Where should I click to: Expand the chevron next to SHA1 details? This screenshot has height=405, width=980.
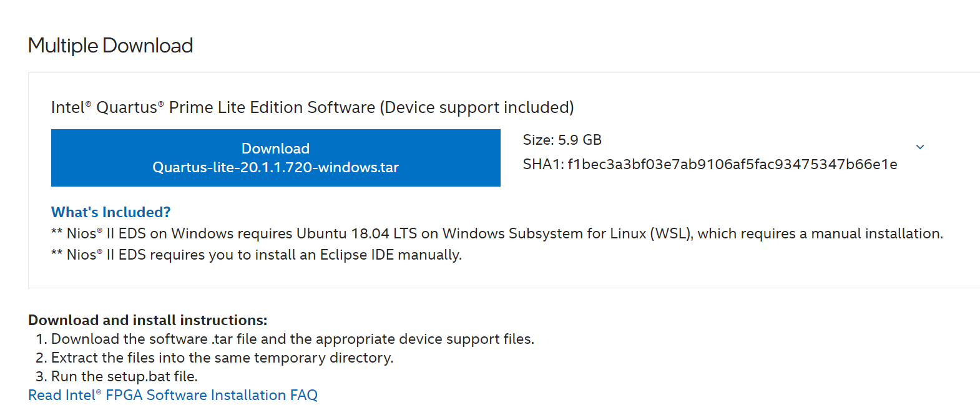919,147
